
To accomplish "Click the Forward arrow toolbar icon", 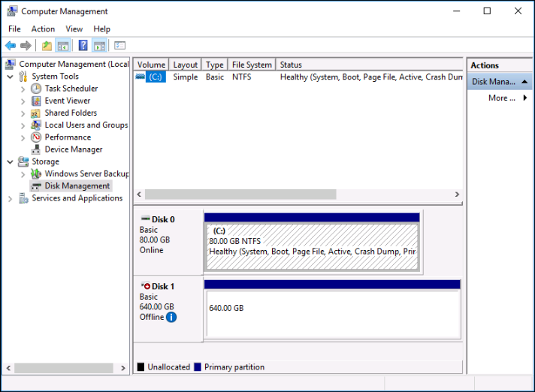I will pos(26,45).
